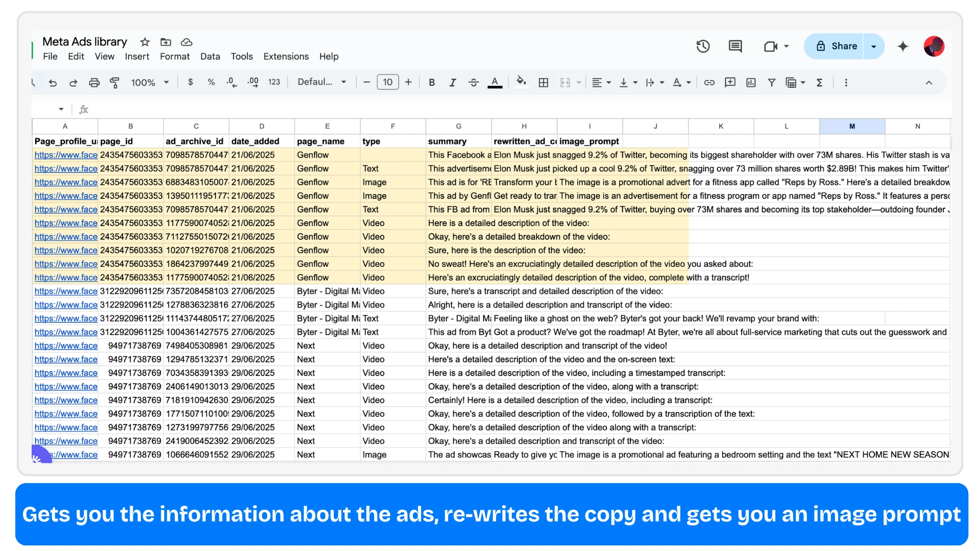Open the fill color paint bucket

coord(521,82)
